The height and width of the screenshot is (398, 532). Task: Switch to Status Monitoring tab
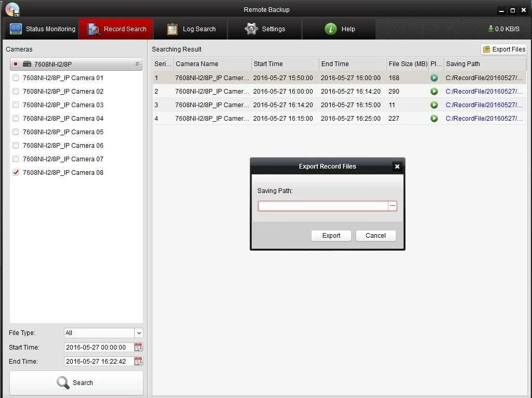click(x=42, y=29)
